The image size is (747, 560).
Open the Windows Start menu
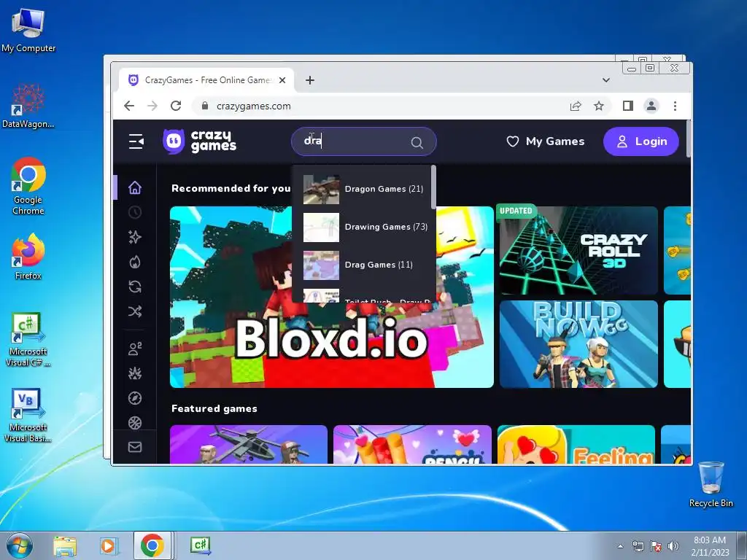click(x=18, y=545)
